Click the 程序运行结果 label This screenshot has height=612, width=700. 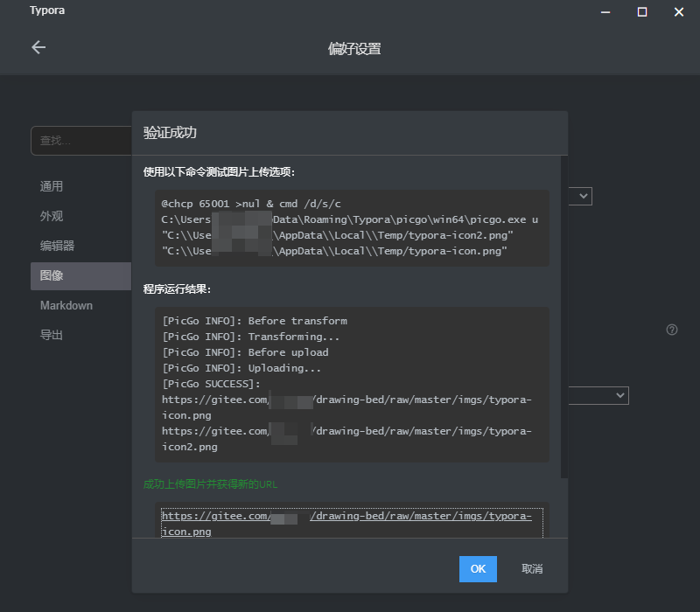coord(177,289)
